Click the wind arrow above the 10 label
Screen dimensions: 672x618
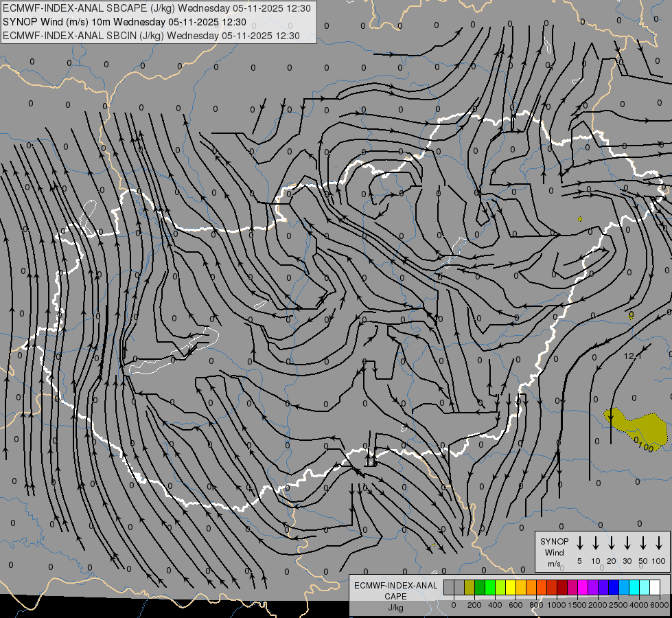596,542
